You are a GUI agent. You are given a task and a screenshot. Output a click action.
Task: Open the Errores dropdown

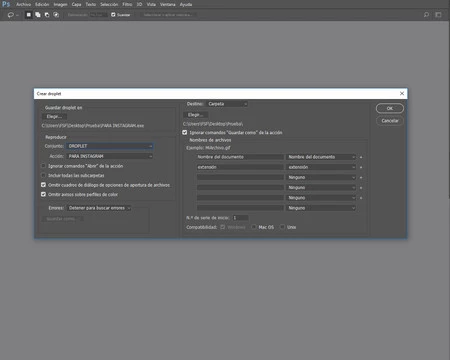coord(99,208)
